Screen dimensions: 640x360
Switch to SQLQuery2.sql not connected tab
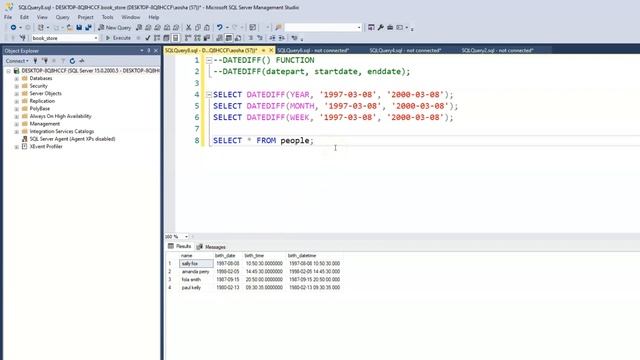(x=498, y=51)
